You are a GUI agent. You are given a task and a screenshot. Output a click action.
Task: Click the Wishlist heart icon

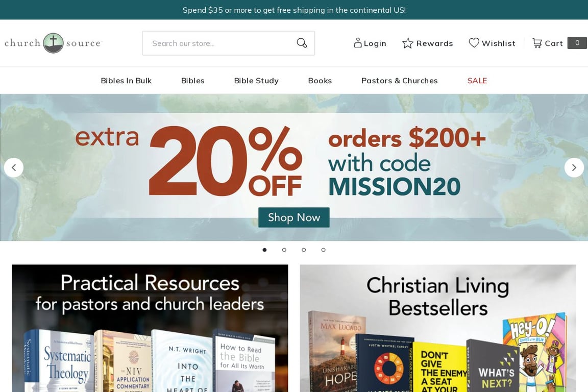point(474,43)
